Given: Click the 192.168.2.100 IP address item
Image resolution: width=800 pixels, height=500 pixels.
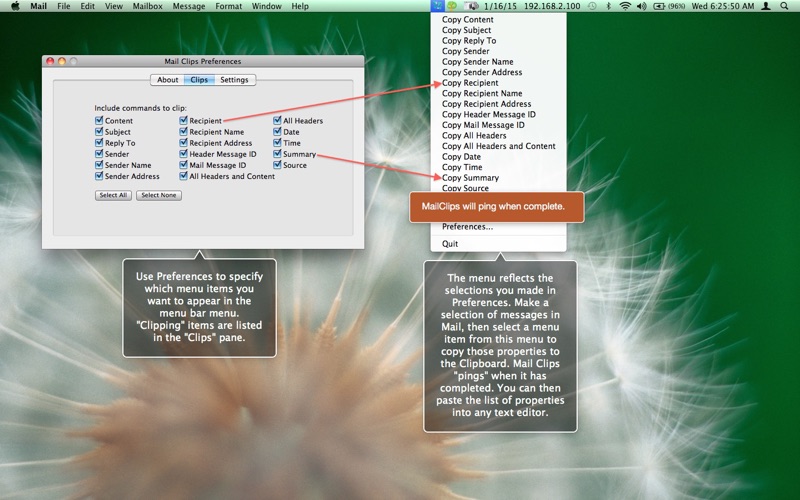Looking at the screenshot, I should 552,6.
